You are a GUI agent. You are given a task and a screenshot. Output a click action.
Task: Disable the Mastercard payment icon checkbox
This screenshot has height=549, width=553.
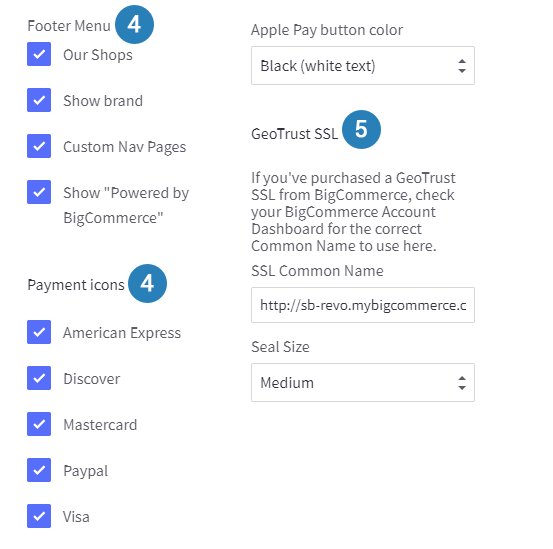39,424
